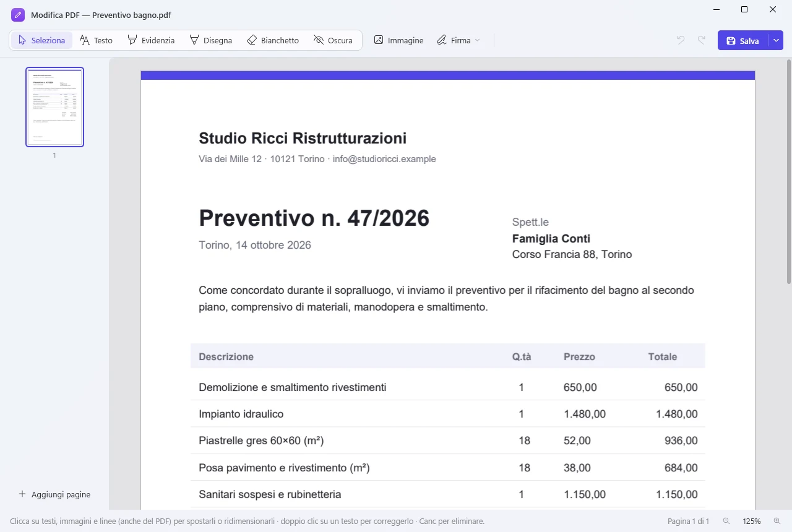Select the Bianchetto whiteout tool
Viewport: 792px width, 532px height.
(x=272, y=40)
